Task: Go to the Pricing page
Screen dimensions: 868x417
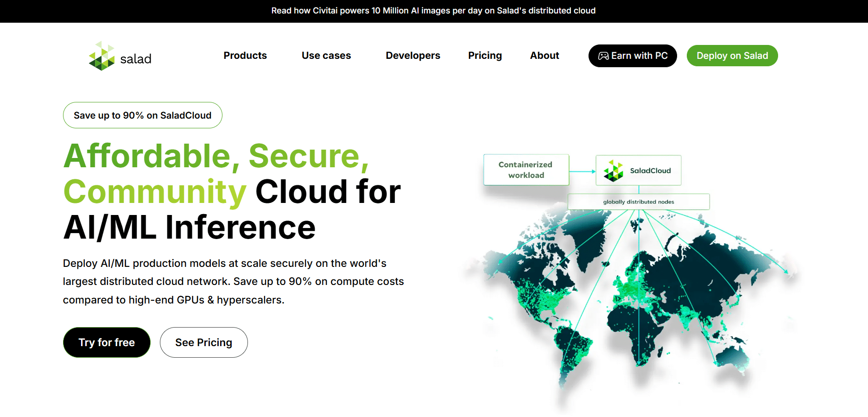Action: coord(485,56)
